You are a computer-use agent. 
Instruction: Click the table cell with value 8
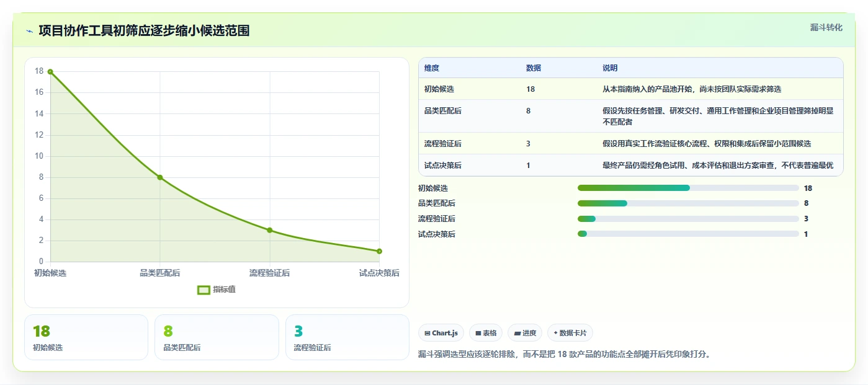(x=529, y=111)
